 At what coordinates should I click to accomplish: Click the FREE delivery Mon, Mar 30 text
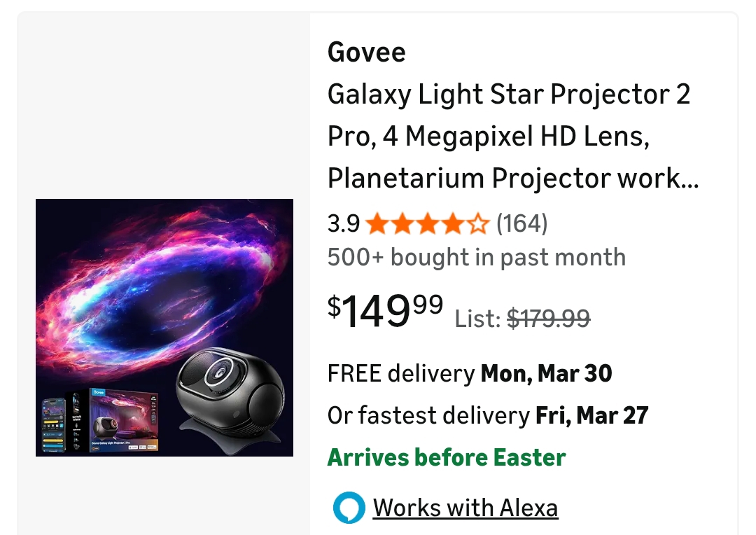pyautogui.click(x=469, y=373)
